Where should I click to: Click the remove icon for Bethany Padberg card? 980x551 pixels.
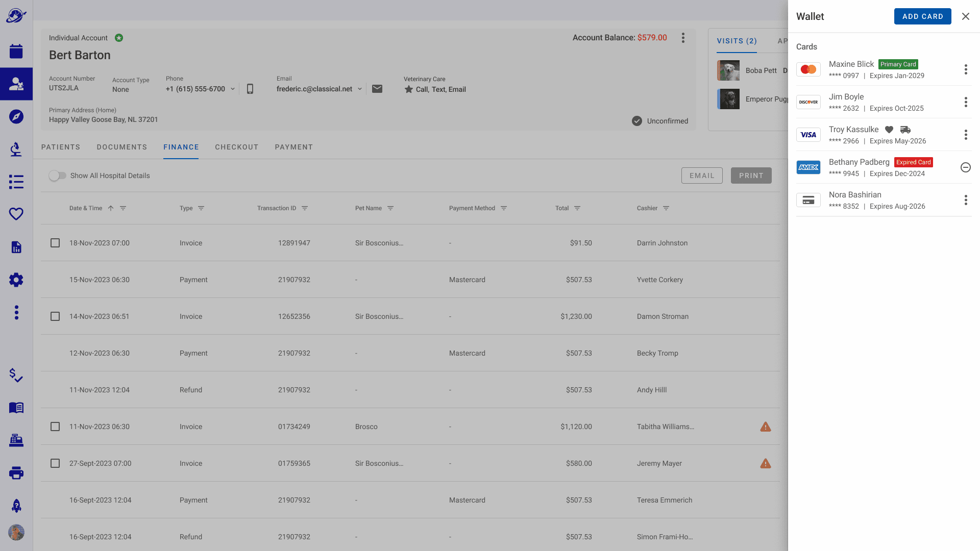pos(965,167)
